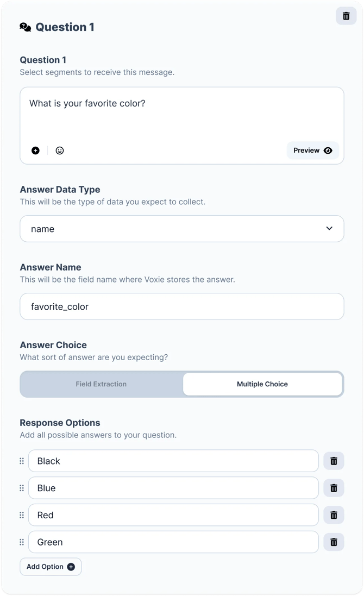Viewport: 364px width, 596px height.
Task: Click the favorite_color Answer Name field
Action: point(181,306)
